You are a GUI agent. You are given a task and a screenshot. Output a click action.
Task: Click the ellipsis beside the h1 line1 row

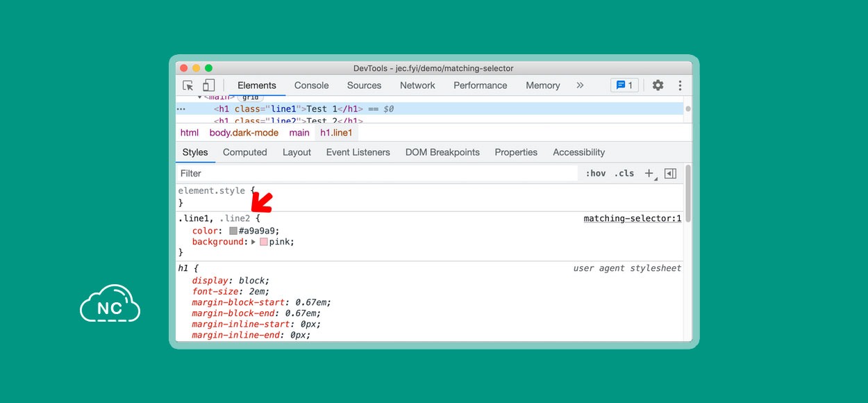(x=181, y=109)
